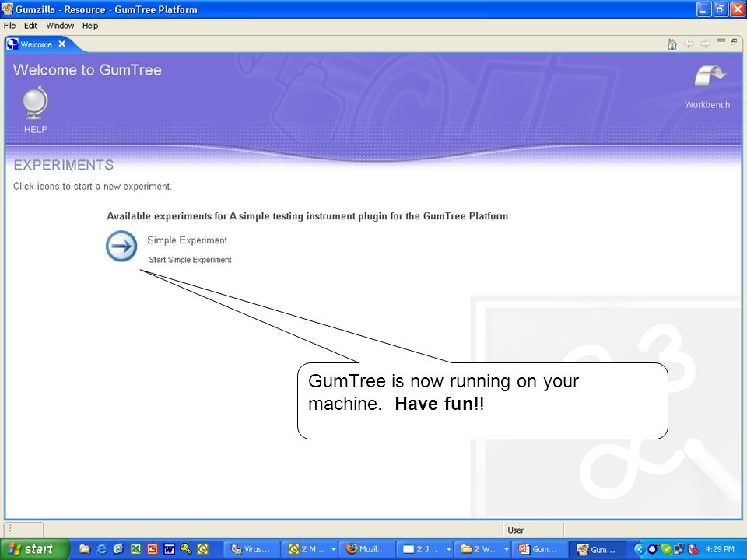Minimize the Welcome view panel
This screenshot has height=560, width=747.
721,41
